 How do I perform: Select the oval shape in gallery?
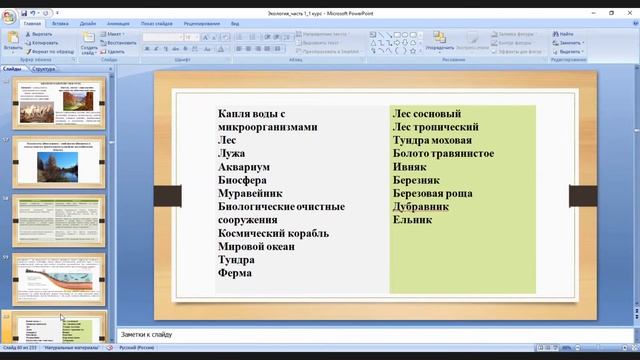pyautogui.click(x=405, y=35)
